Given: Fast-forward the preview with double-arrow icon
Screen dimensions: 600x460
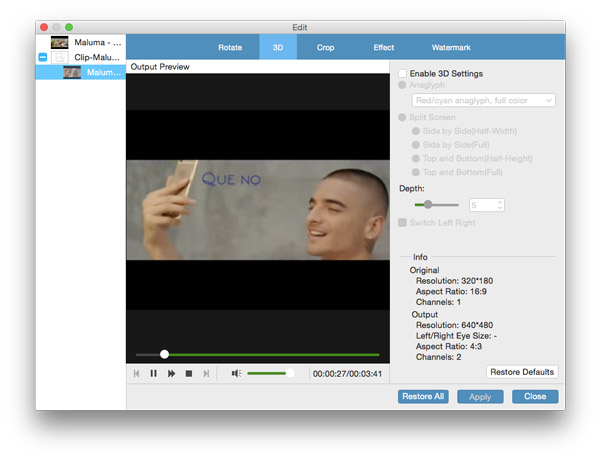Looking at the screenshot, I should click(171, 373).
